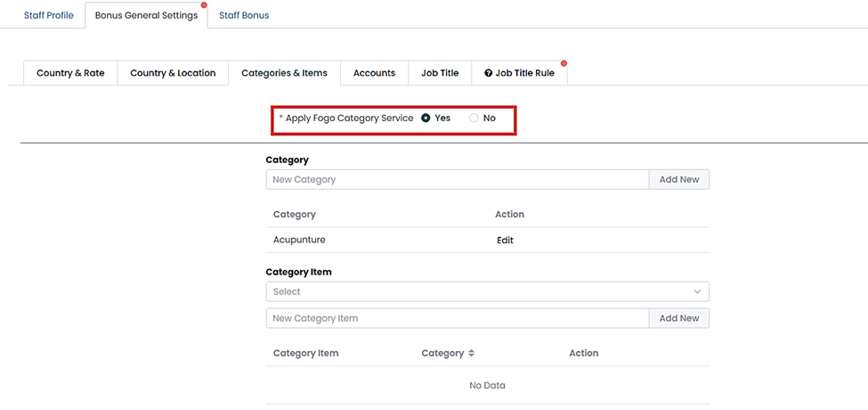Switch to the Job Title tab
868x410 pixels.
(x=440, y=73)
